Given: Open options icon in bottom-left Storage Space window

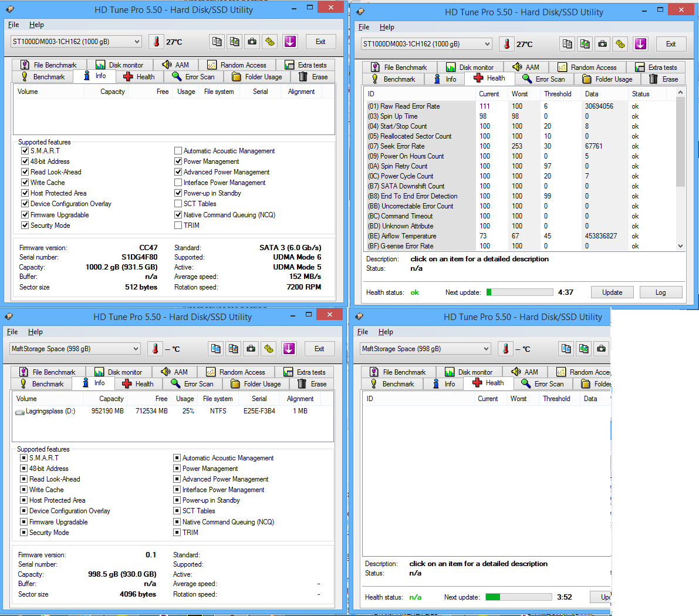Looking at the screenshot, I should pyautogui.click(x=269, y=349).
